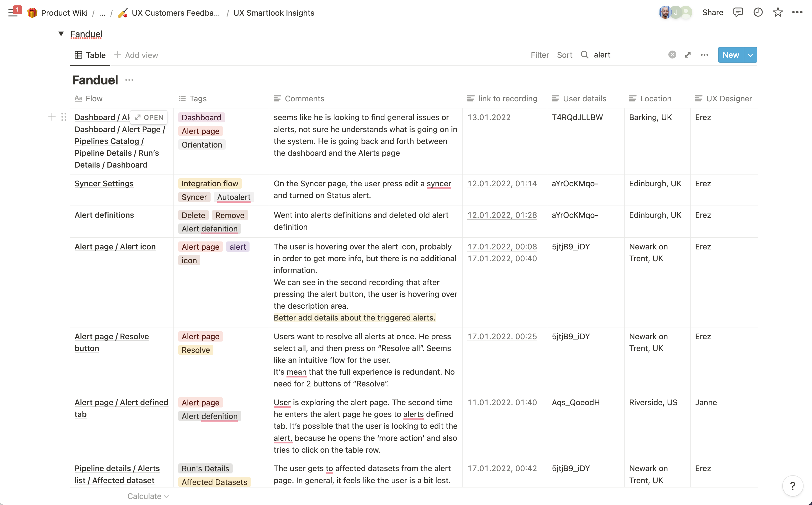This screenshot has height=505, width=812.
Task: Click the purple 'alert' tag
Action: coord(238,247)
